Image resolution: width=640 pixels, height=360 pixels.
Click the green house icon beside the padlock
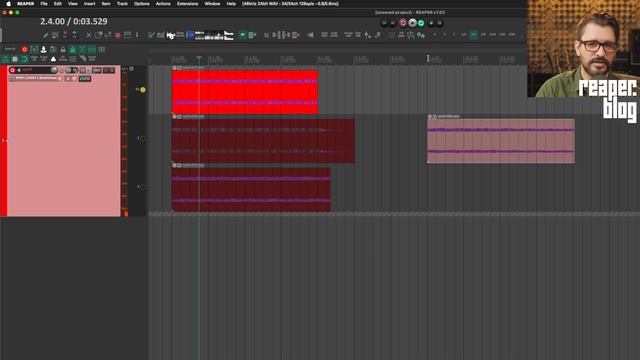[x=73, y=49]
